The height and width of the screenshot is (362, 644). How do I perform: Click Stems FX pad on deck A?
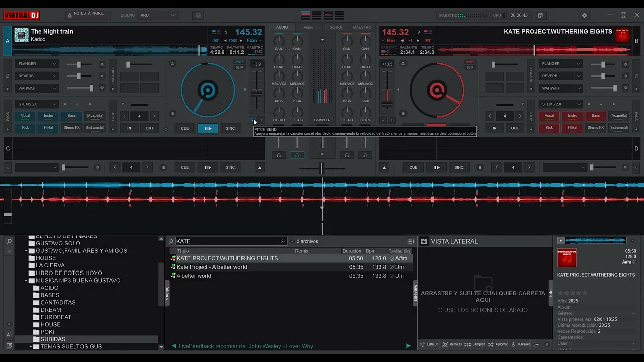pos(72,128)
